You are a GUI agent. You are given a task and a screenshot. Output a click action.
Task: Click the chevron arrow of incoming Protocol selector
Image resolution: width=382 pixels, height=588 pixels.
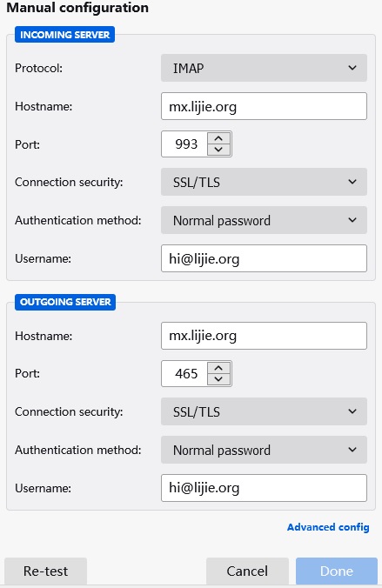coord(352,68)
